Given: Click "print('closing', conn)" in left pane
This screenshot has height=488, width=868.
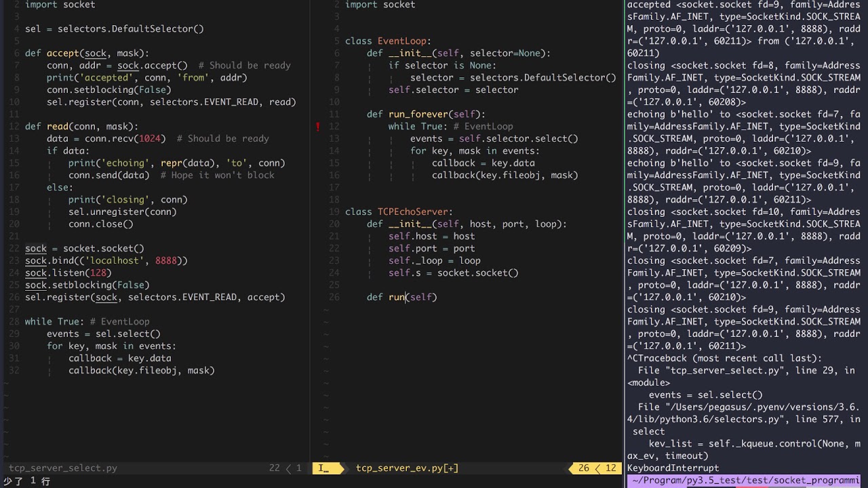Looking at the screenshot, I should click(x=128, y=200).
